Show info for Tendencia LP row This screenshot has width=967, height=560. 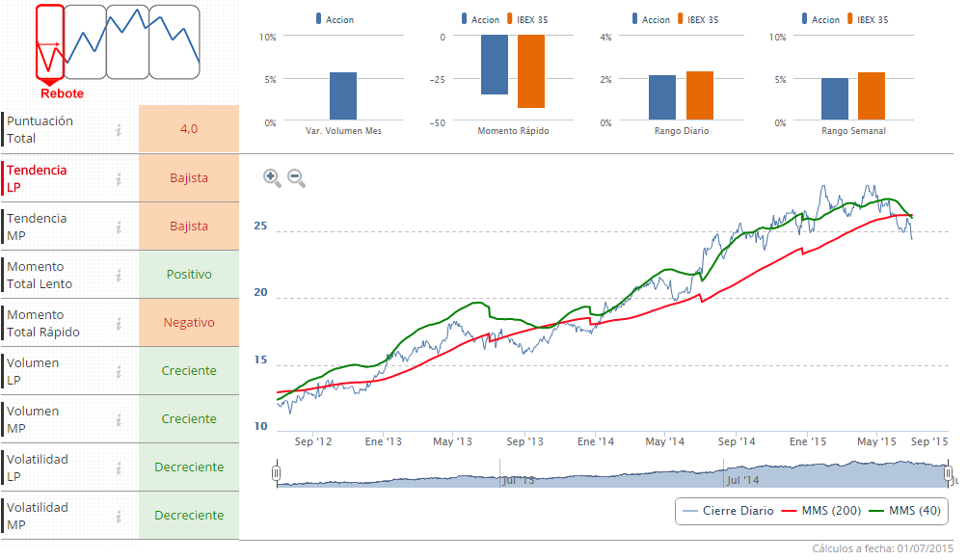click(119, 178)
